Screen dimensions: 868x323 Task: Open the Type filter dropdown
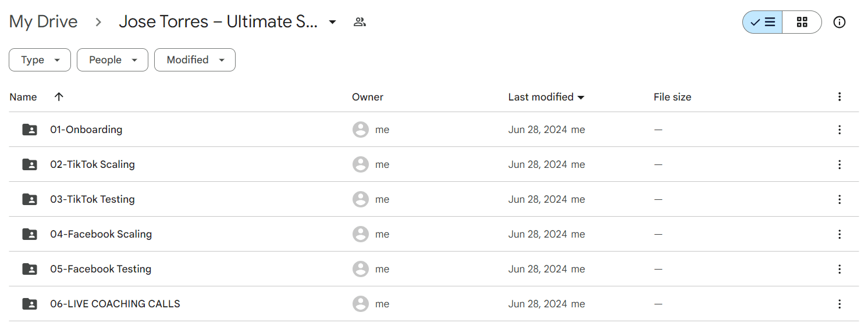pos(40,60)
